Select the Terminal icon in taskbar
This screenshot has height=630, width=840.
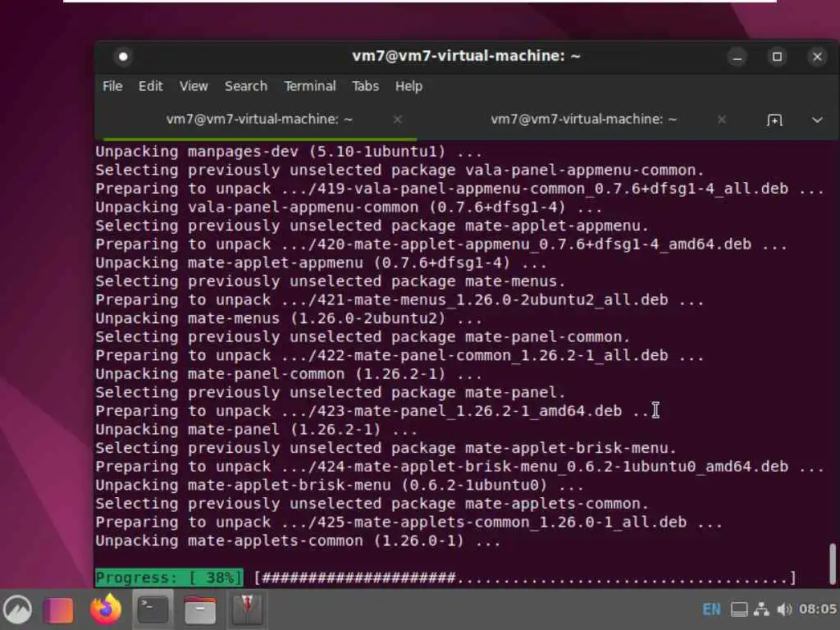point(153,609)
